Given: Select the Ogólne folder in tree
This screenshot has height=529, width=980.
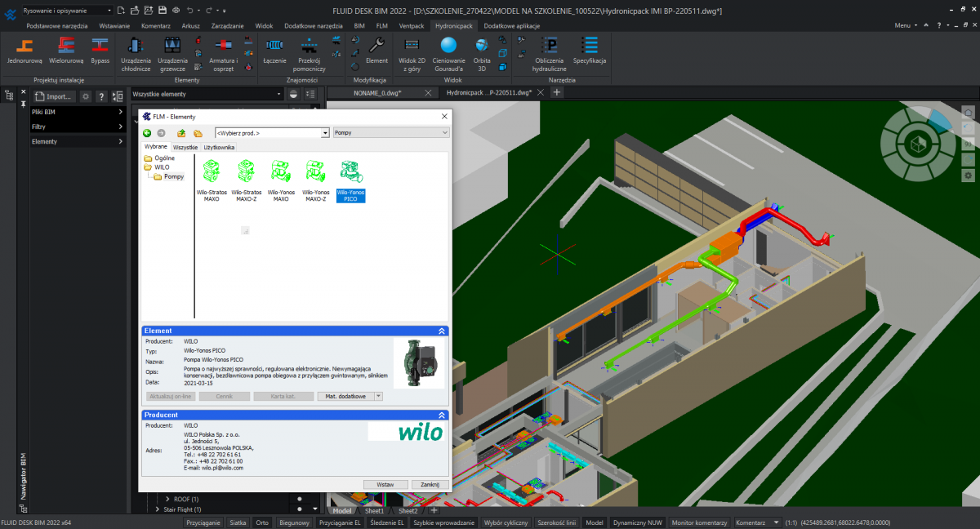Looking at the screenshot, I should 164,158.
